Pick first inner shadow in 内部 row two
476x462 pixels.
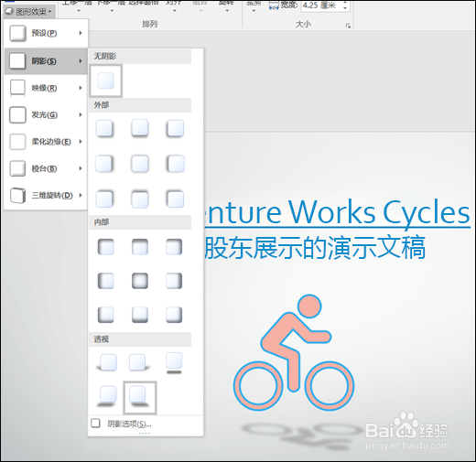click(105, 281)
